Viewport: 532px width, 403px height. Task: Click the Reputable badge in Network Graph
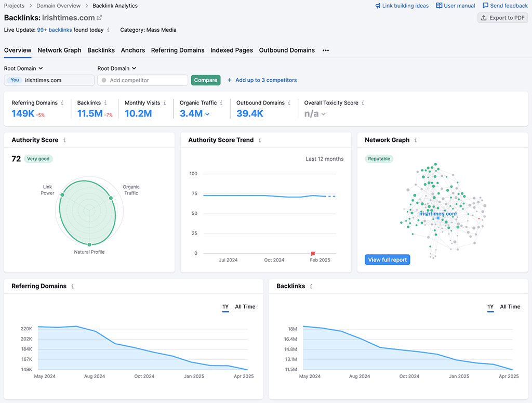[379, 159]
